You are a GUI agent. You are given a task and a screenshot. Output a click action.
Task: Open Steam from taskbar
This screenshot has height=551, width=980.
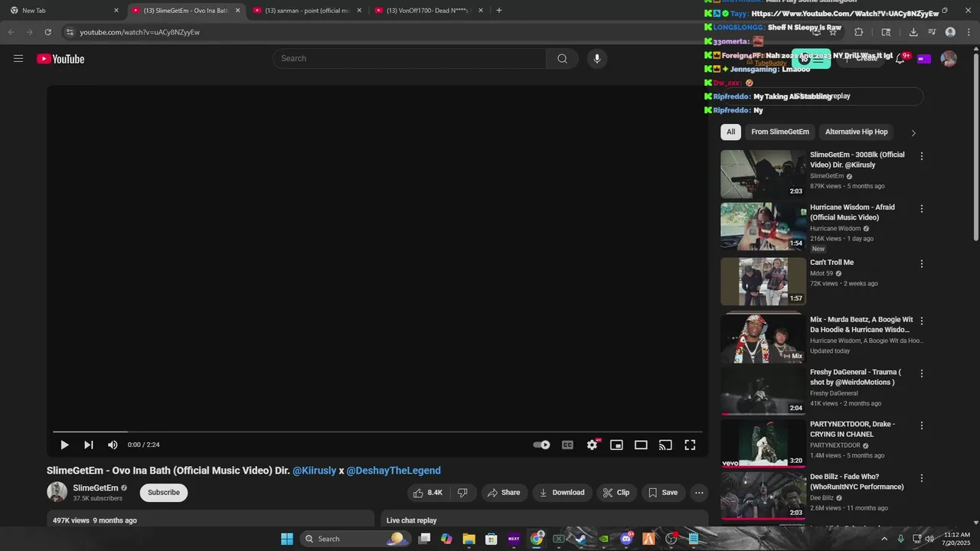pyautogui.click(x=581, y=539)
